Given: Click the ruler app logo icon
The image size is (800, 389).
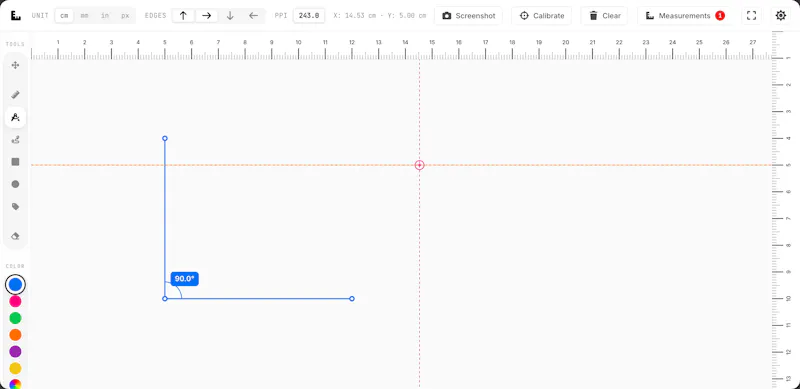Looking at the screenshot, I should pyautogui.click(x=15, y=15).
